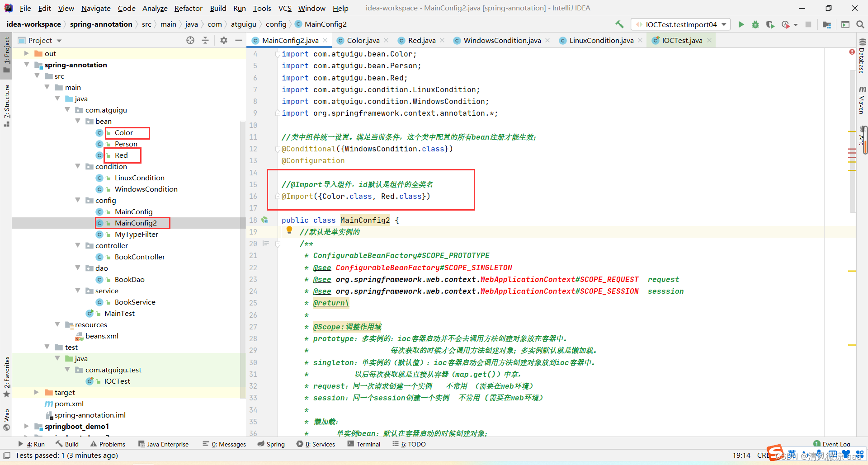
Task: Switch to the LinuxCondition.java tab
Action: [x=601, y=40]
